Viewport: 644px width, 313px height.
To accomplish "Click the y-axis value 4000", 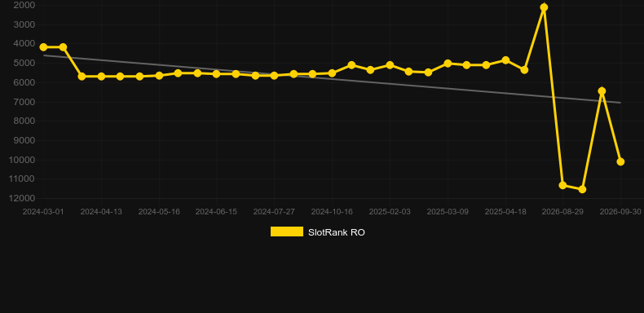I will point(24,43).
